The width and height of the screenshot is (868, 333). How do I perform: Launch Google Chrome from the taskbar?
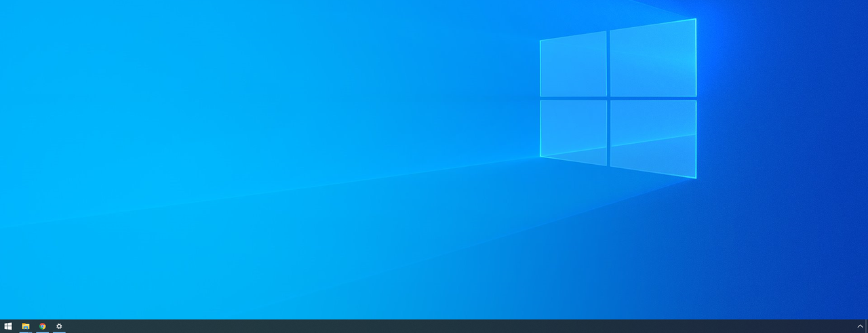click(x=43, y=326)
